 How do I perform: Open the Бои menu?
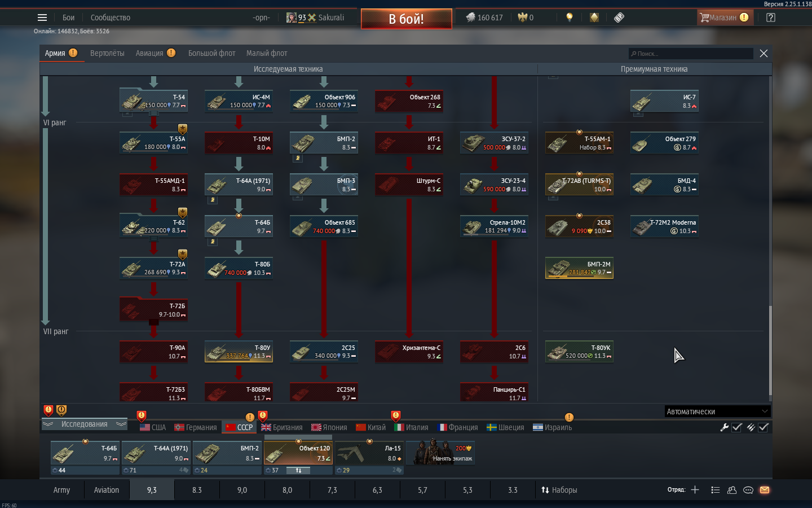pyautogui.click(x=69, y=17)
